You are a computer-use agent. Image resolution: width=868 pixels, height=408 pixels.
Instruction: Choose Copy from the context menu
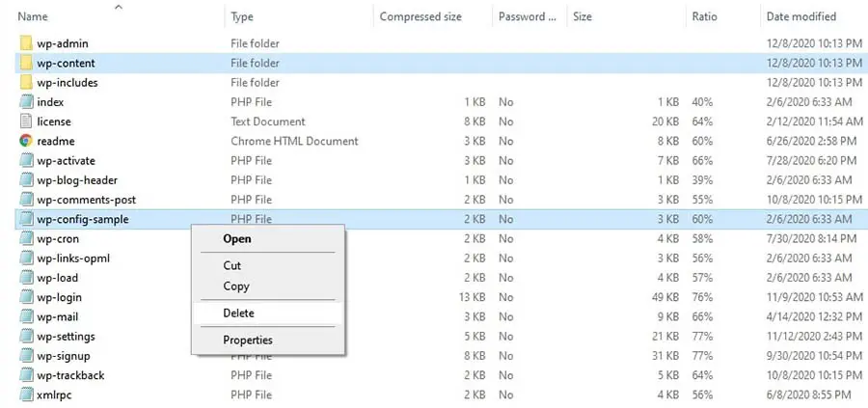[x=236, y=286]
